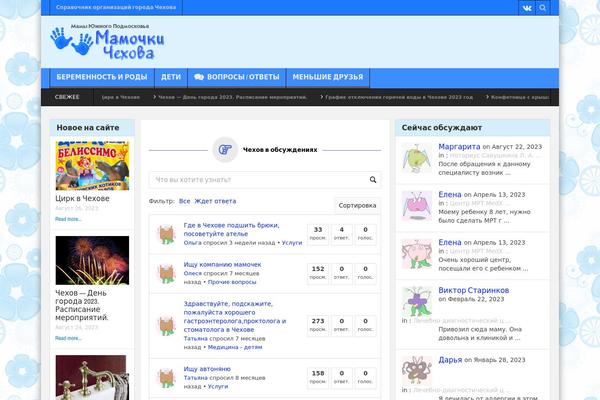This screenshot has height=400, width=600.
Task: Click the Мамочки Чехова handprints logo
Action: coord(107,42)
